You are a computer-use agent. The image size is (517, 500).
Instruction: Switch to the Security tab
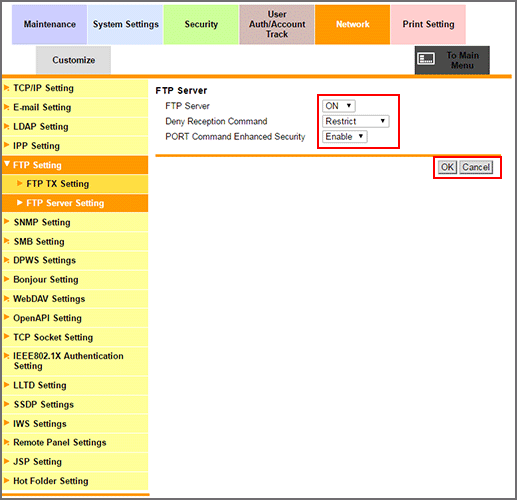(201, 24)
